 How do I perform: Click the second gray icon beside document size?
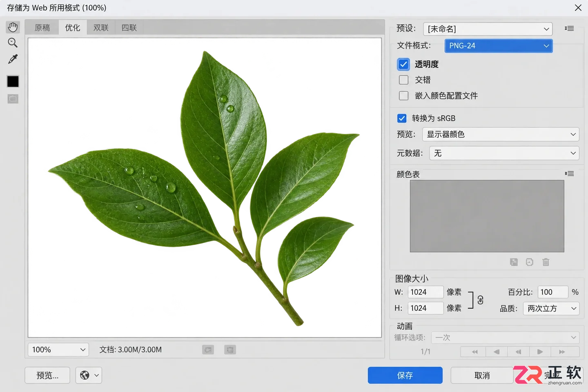[x=230, y=350]
